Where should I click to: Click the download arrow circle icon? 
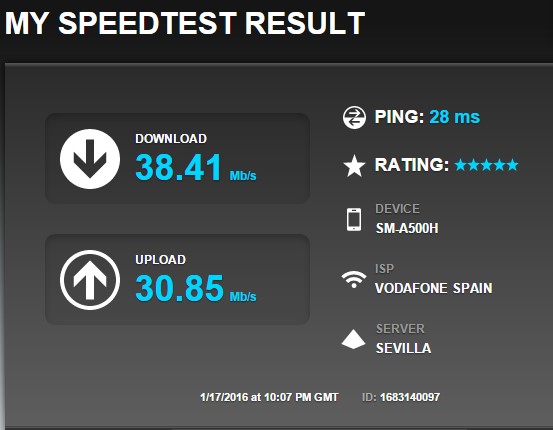[90, 159]
